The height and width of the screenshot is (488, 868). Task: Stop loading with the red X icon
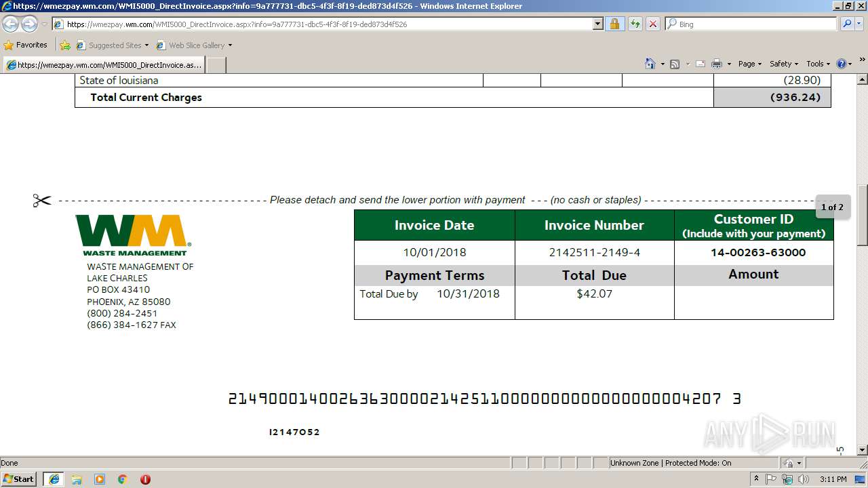coord(652,24)
